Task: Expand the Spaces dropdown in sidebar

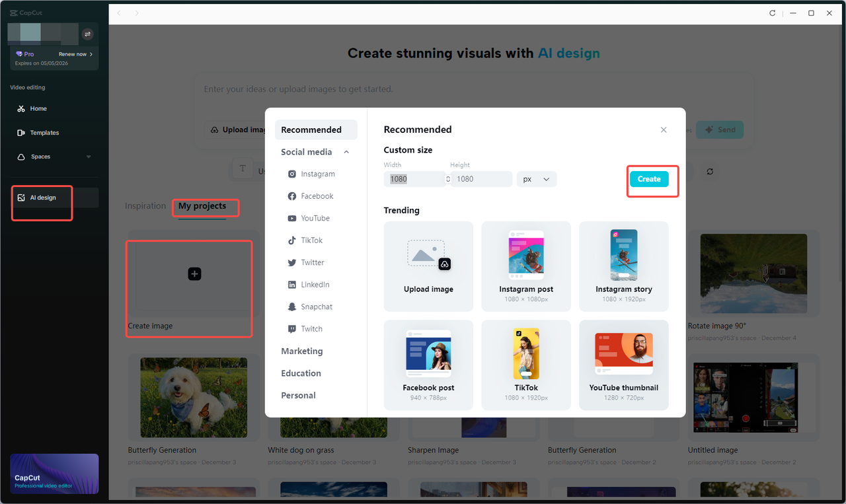Action: point(88,157)
